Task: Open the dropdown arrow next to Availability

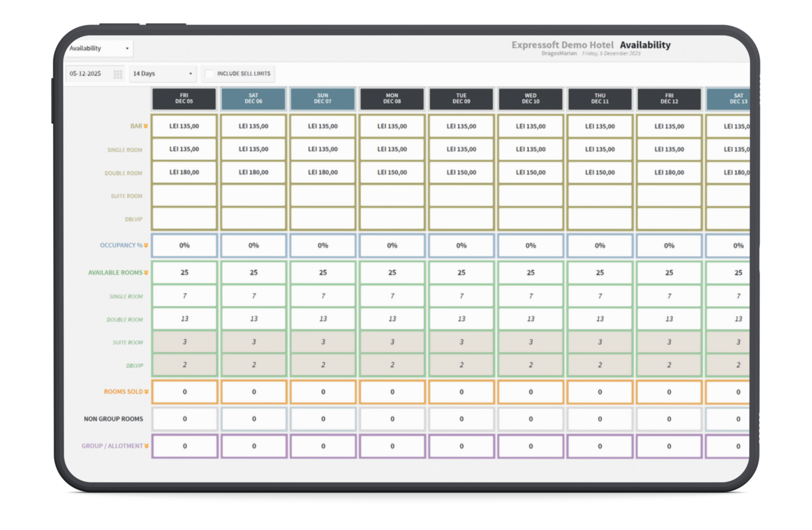Action: (x=128, y=48)
